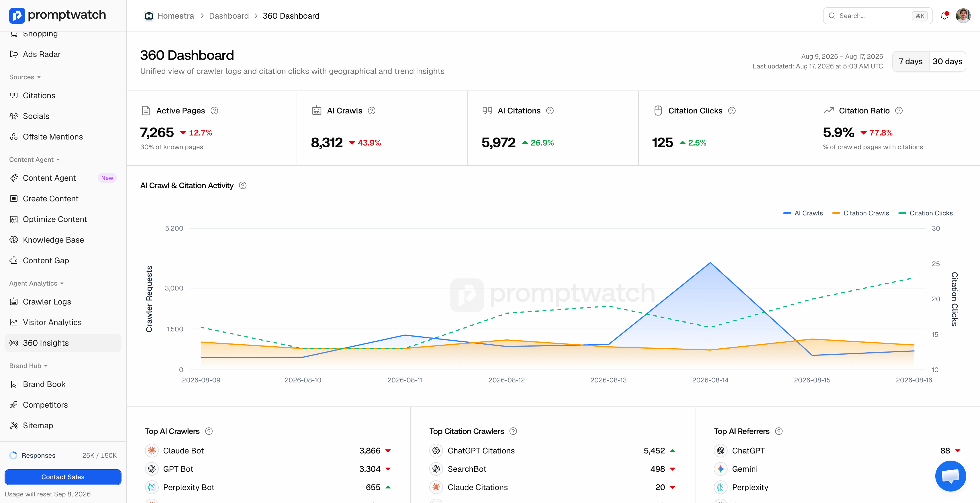Select the 30 days range
The height and width of the screenshot is (503, 980).
click(x=947, y=62)
